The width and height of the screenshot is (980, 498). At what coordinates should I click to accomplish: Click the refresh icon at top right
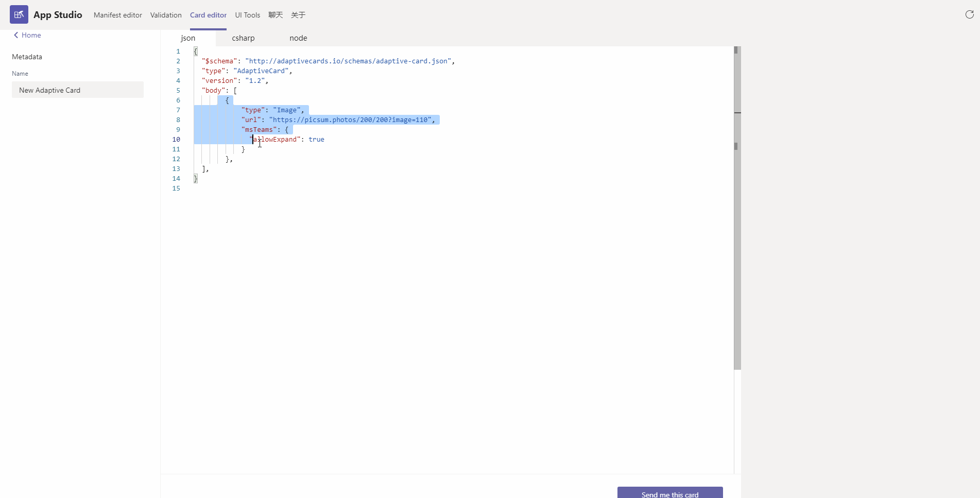tap(970, 15)
